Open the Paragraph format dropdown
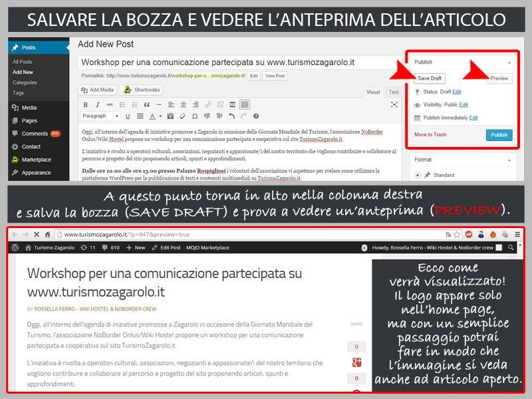The image size is (532, 399). [x=100, y=116]
